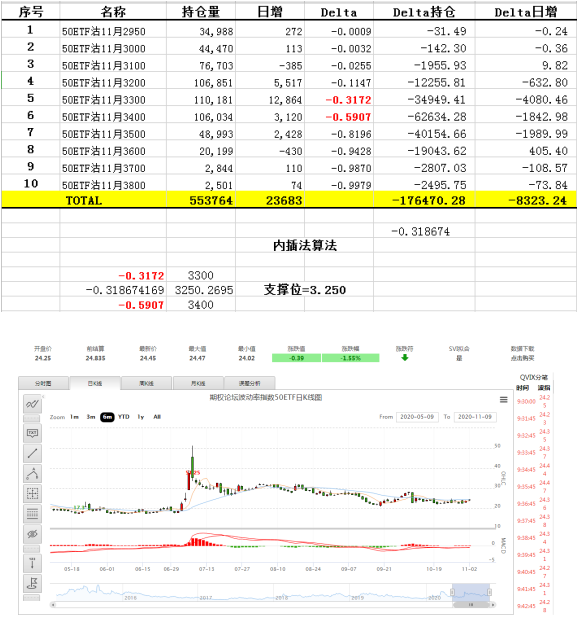The height and width of the screenshot is (618, 579).
Task: Select the Delta持仓 column header
Action: click(424, 12)
